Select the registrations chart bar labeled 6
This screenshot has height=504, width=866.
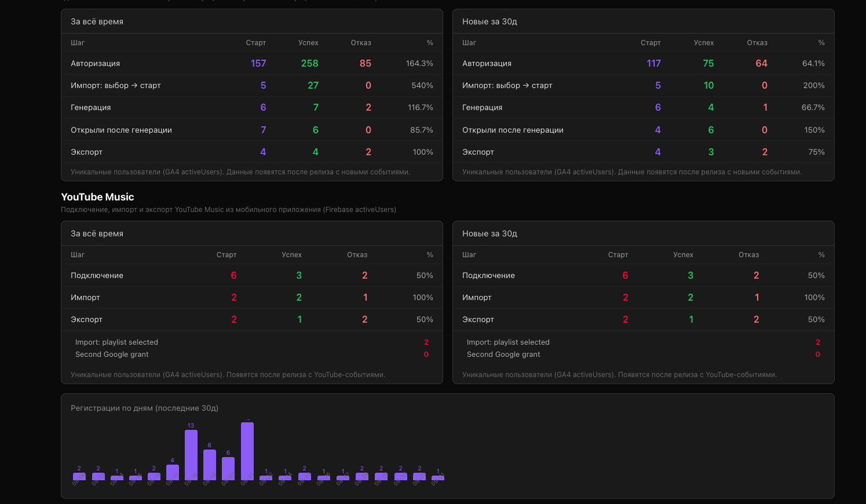pos(228,469)
